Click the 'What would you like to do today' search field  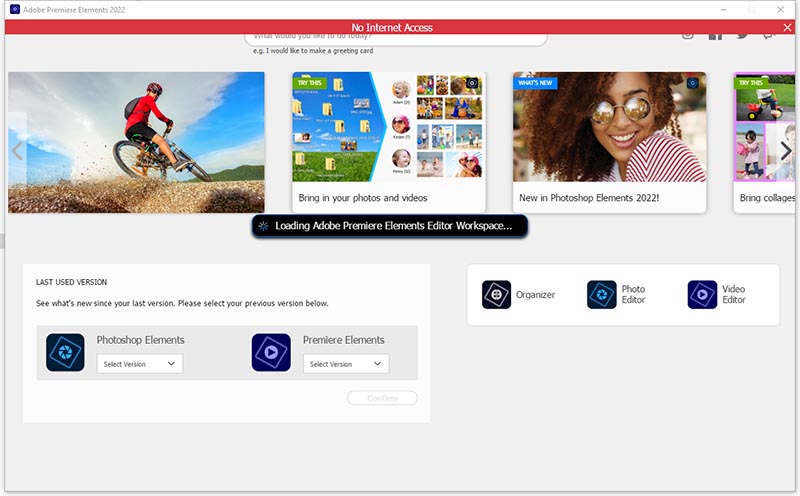pos(395,39)
